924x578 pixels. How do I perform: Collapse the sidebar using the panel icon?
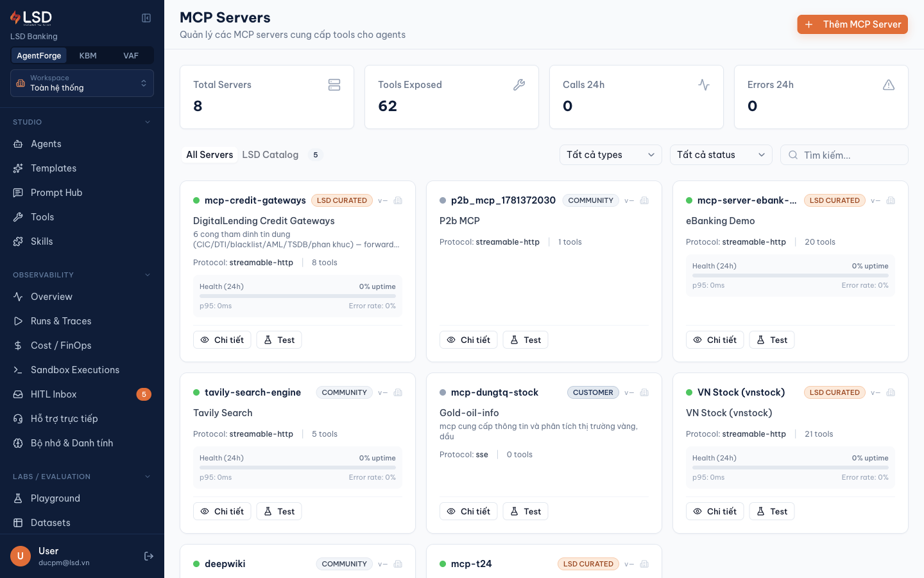(x=146, y=18)
